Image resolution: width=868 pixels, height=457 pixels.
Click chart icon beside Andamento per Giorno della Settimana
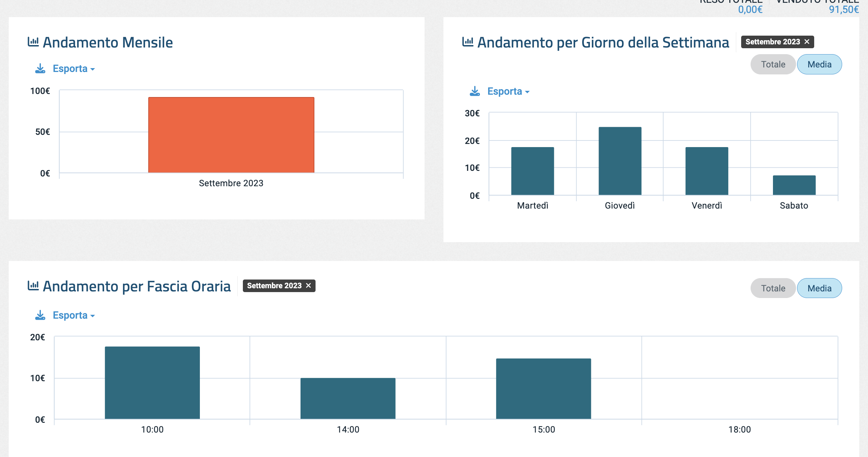(x=468, y=42)
